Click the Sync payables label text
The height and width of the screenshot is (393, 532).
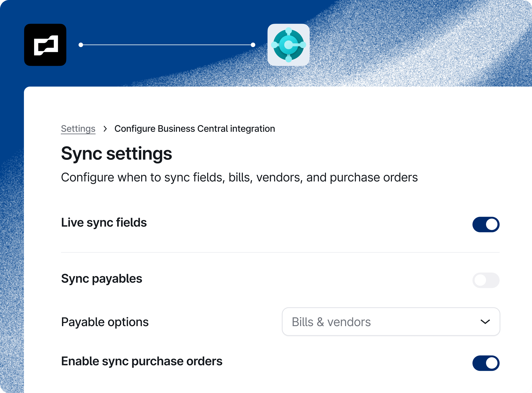[102, 279]
